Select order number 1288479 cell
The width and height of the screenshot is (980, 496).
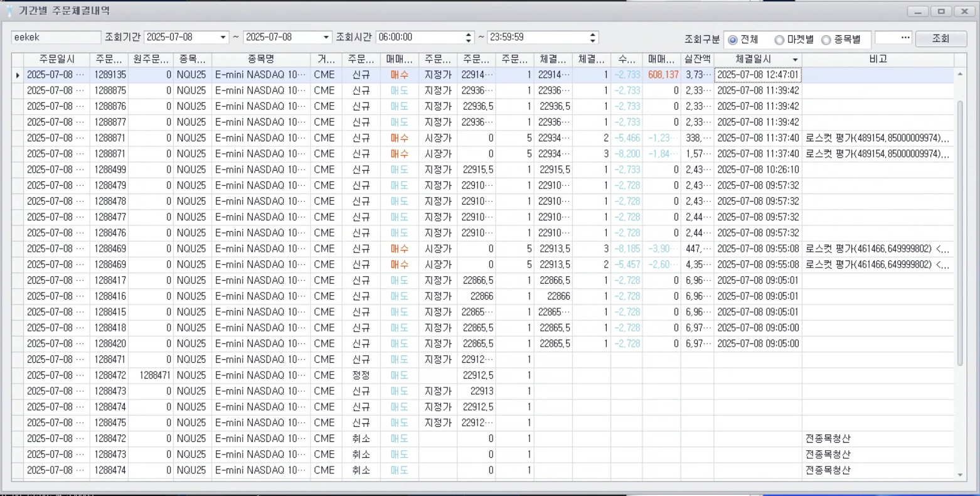(109, 185)
